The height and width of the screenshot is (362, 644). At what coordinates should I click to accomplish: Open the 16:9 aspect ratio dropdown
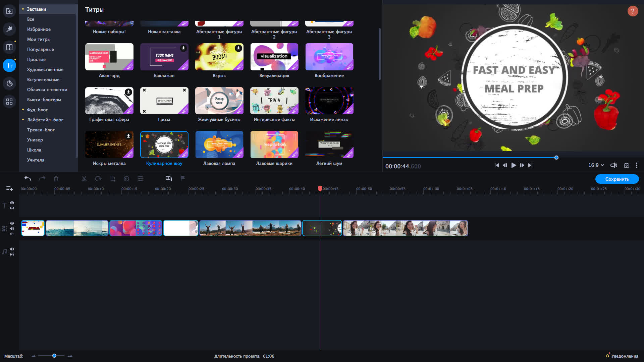click(x=596, y=165)
